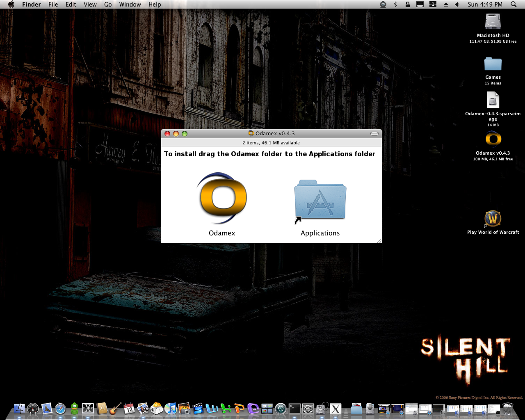Open the Go menu
This screenshot has width=525, height=420.
(x=108, y=5)
